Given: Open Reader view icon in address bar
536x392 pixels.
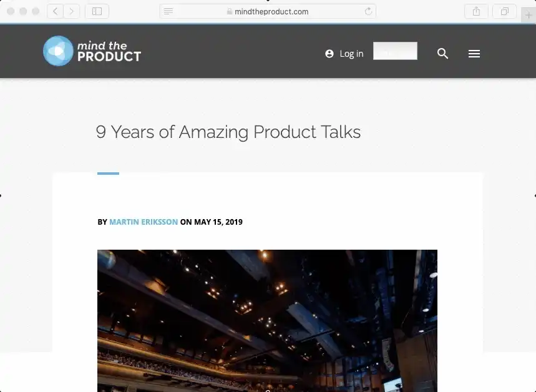Looking at the screenshot, I should tap(168, 12).
